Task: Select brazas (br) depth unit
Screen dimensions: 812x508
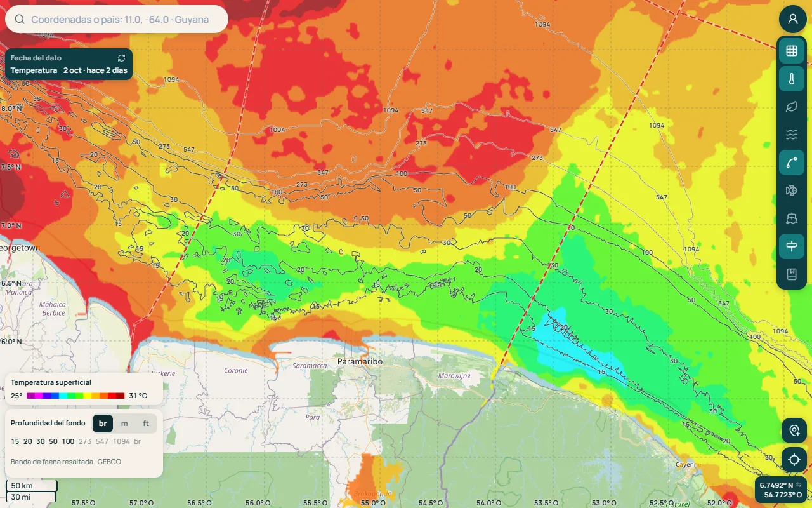Action: click(103, 424)
